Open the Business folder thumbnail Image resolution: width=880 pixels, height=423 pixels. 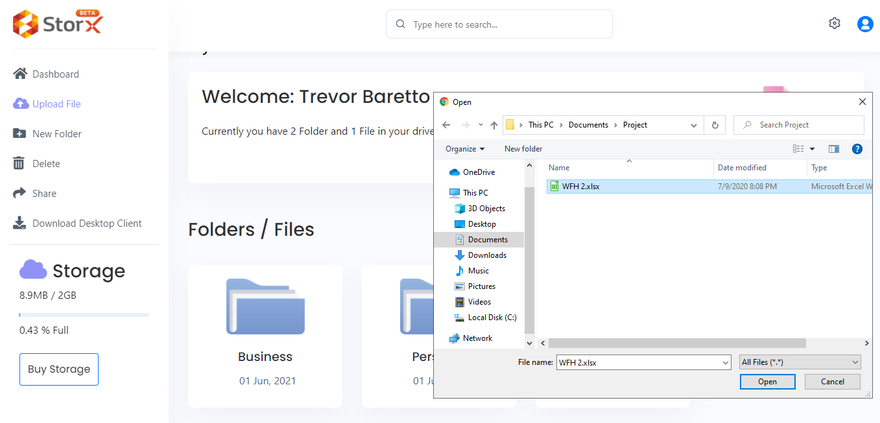point(265,306)
